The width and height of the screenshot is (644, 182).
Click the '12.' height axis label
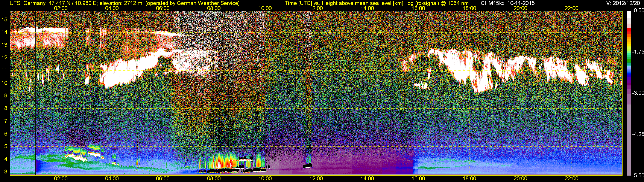point(5,58)
